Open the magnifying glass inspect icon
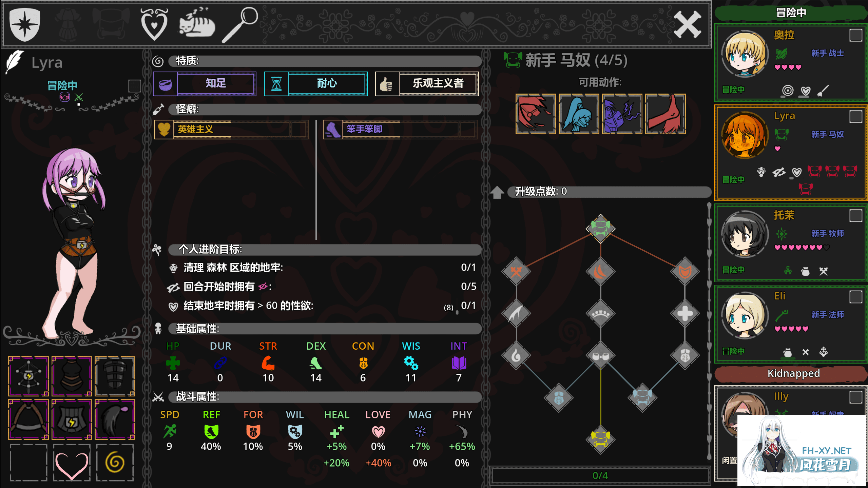 [x=240, y=24]
